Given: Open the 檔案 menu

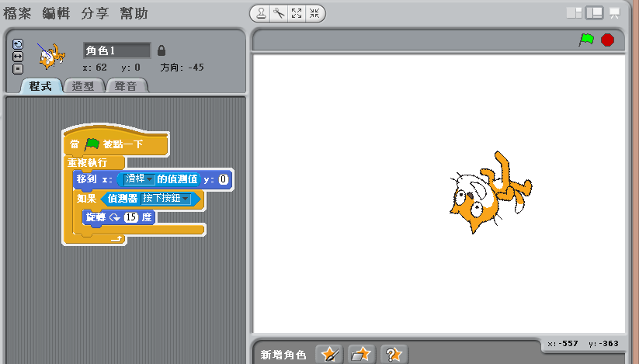Looking at the screenshot, I should (17, 13).
